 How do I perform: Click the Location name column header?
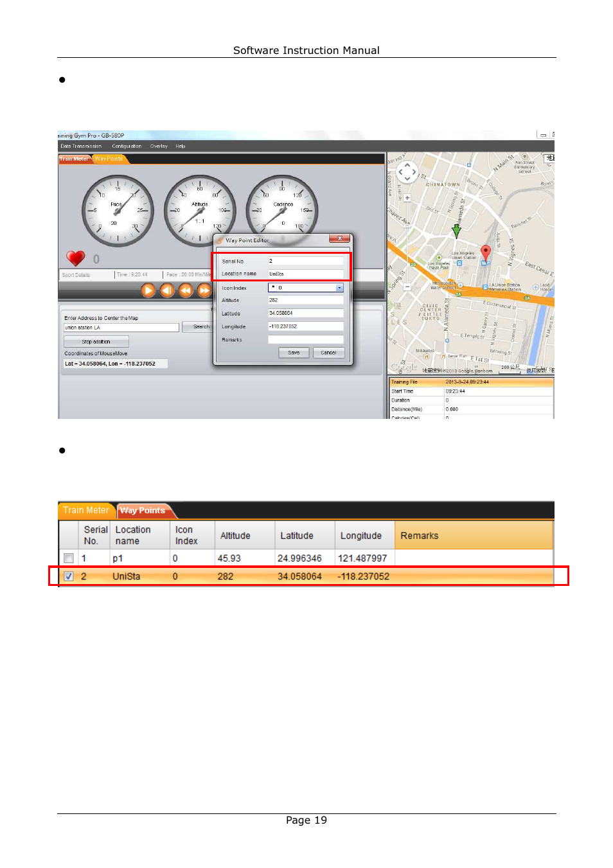tap(141, 535)
